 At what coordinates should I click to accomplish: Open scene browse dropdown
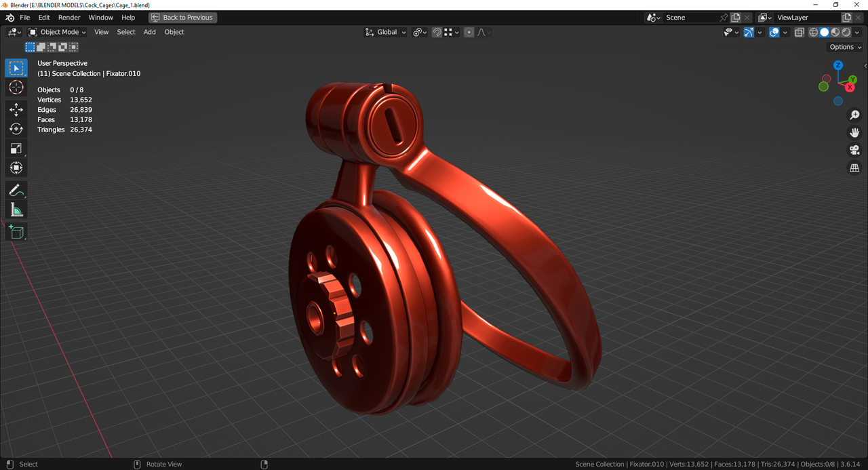[653, 18]
